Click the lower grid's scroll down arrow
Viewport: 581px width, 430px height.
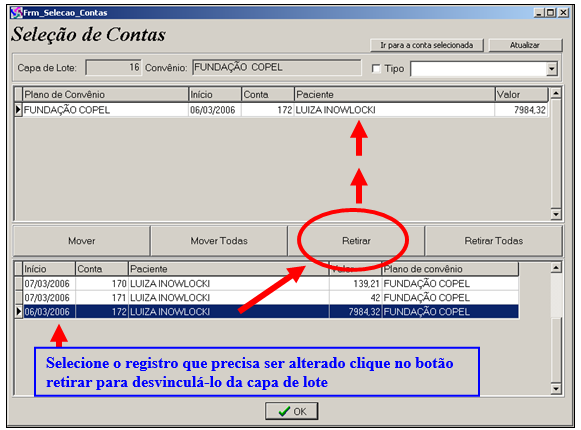coord(556,388)
